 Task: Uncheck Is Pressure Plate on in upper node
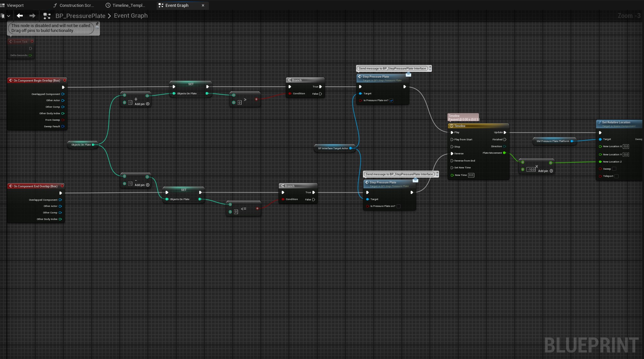point(391,101)
